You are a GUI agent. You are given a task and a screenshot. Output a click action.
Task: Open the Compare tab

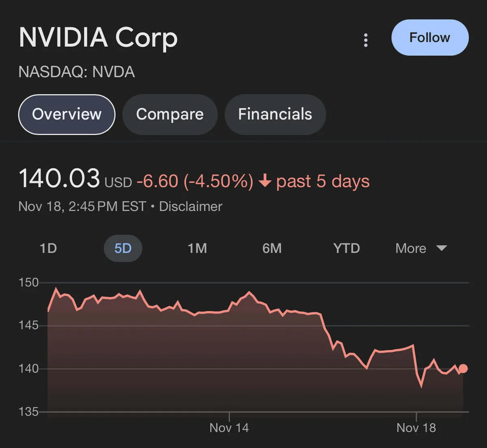click(170, 114)
